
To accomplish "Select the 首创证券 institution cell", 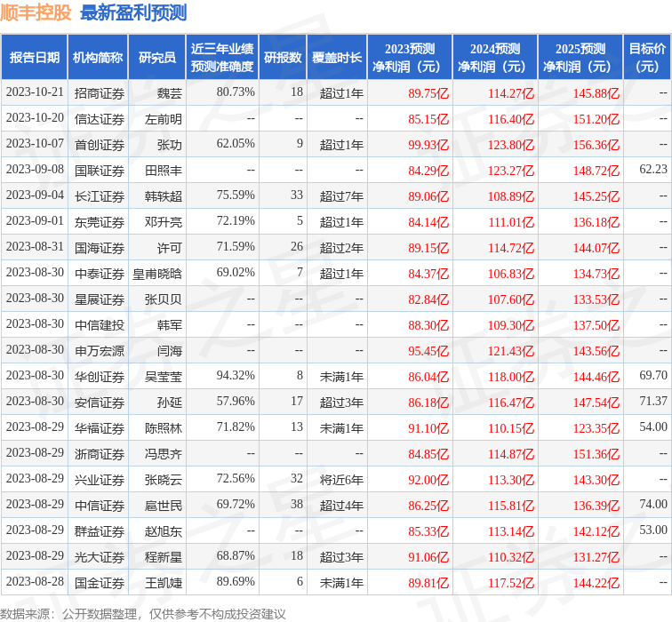I will 100,145.
